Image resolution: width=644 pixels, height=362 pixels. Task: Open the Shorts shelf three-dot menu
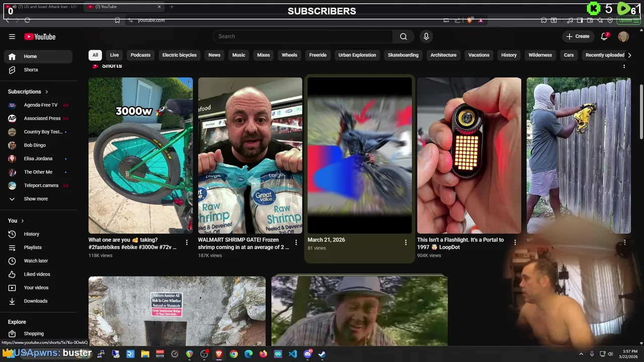[x=624, y=66]
